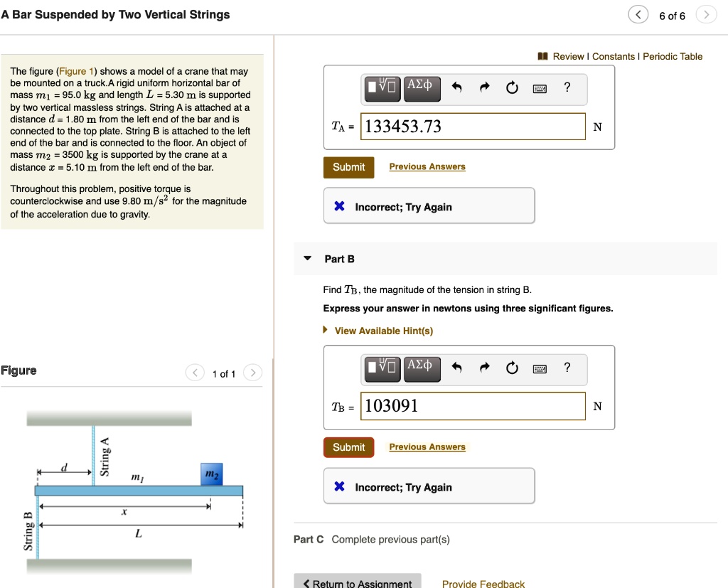Click Return to Assignment

[x=358, y=582]
